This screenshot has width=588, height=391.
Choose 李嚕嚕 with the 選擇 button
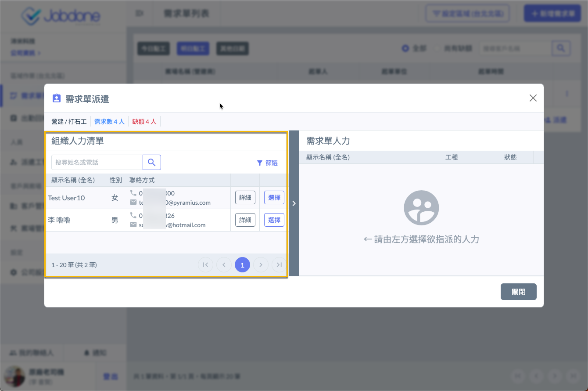tap(274, 220)
